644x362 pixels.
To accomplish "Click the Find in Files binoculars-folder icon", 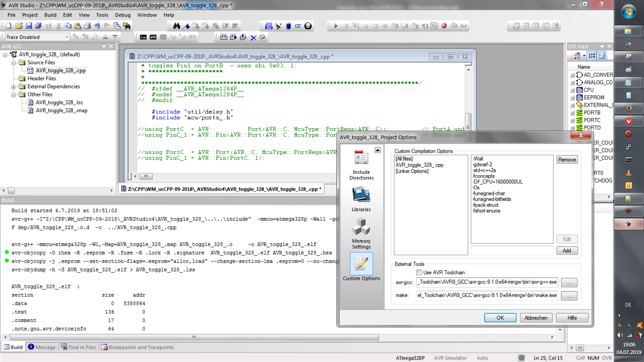I will click(127, 26).
